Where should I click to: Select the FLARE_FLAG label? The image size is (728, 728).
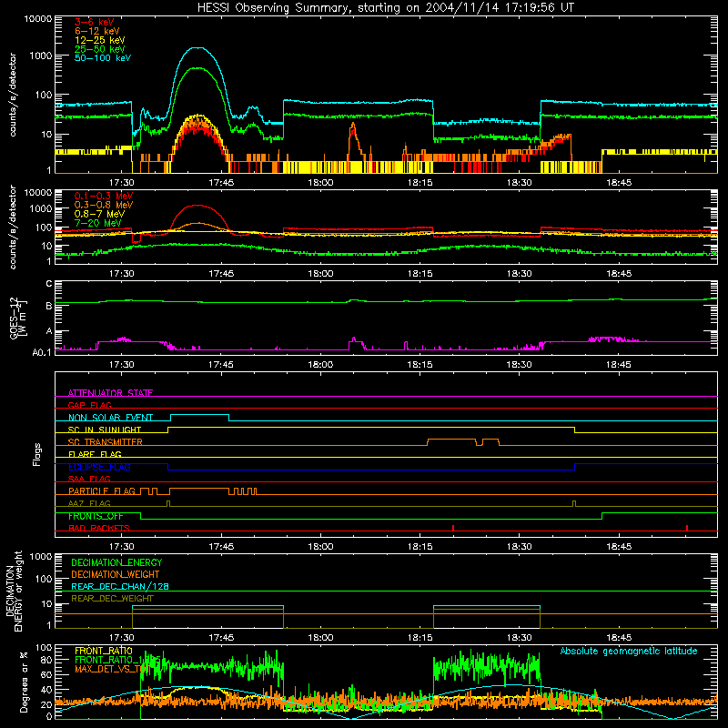pyautogui.click(x=95, y=454)
